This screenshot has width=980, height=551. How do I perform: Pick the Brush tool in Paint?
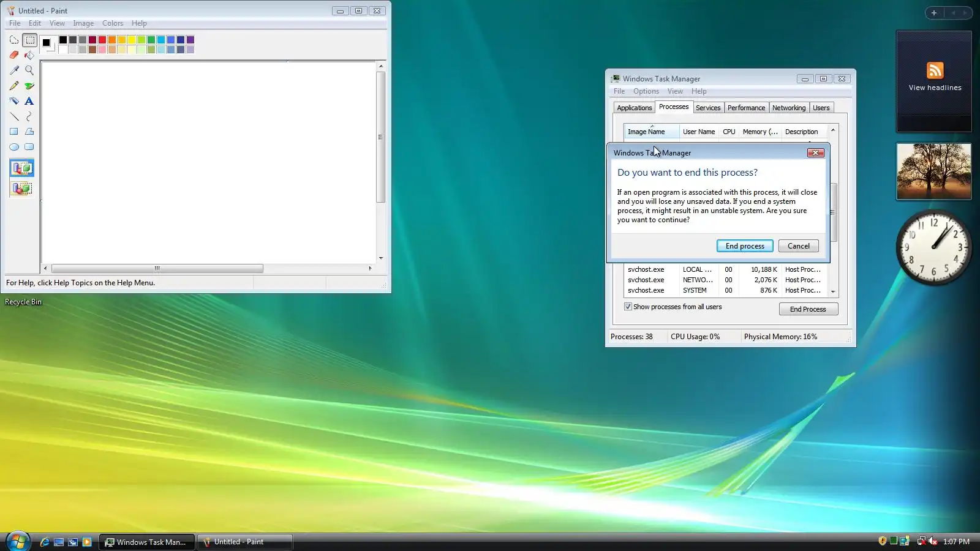point(29,86)
